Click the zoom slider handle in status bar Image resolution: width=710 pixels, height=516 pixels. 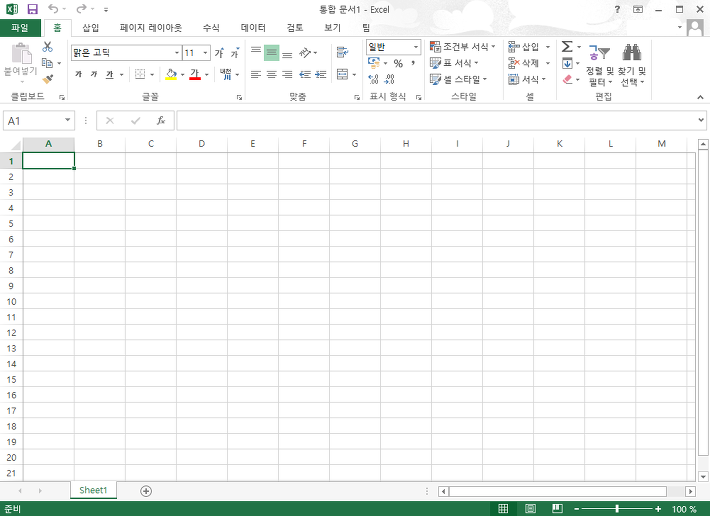(617, 509)
